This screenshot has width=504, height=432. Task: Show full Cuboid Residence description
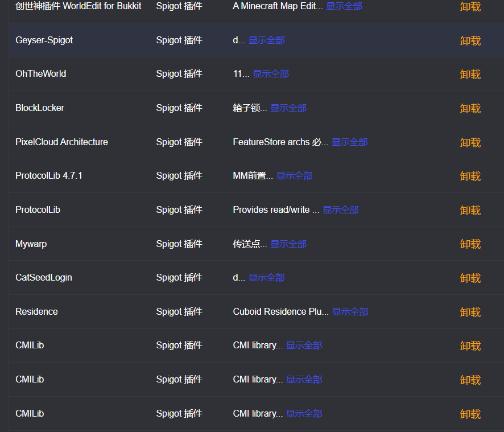[x=350, y=312]
